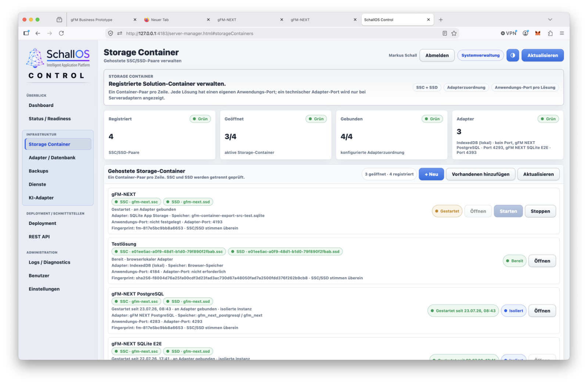Select Logs / Diagnostics in sidebar
This screenshot has width=588, height=384.
49,262
